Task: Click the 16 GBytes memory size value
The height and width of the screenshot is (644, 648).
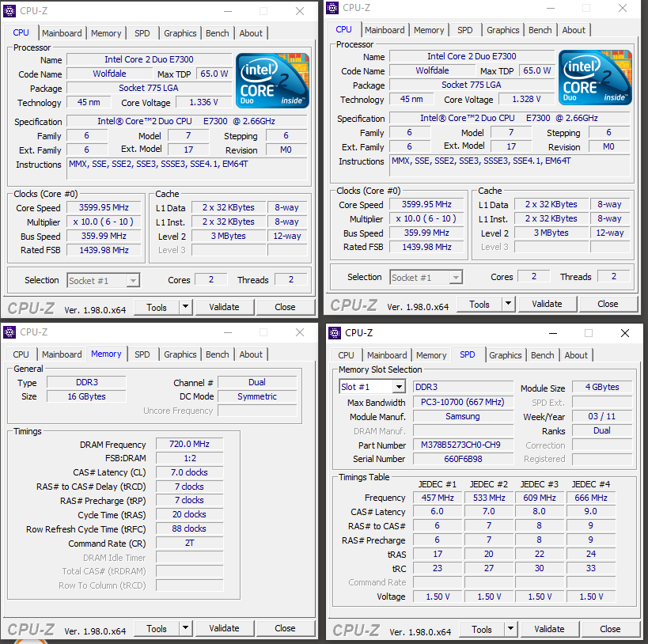Action: point(86,396)
